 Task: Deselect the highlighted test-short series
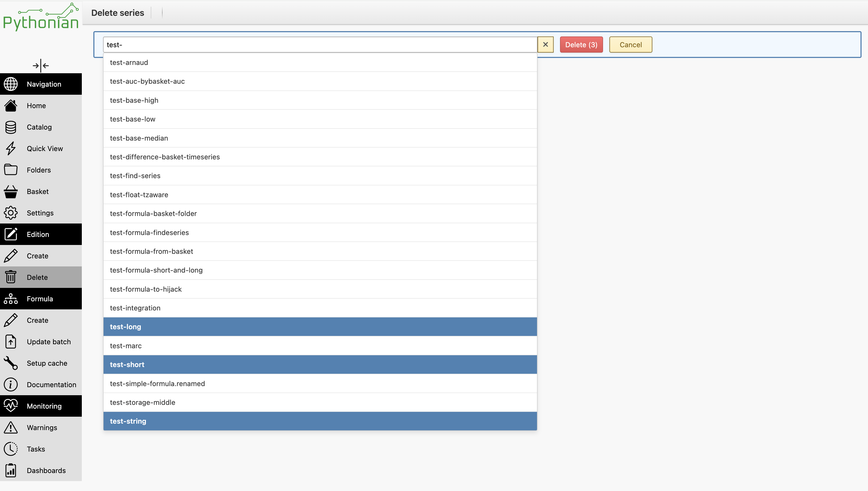(320, 364)
